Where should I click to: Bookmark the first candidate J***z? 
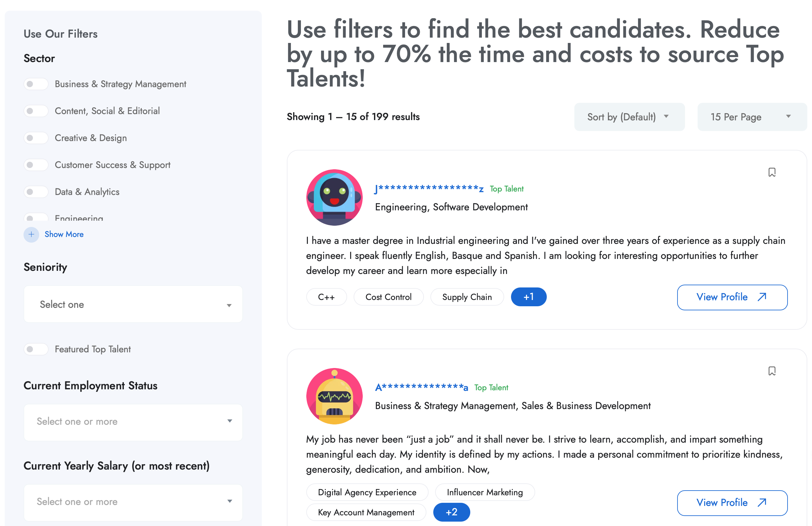point(772,172)
